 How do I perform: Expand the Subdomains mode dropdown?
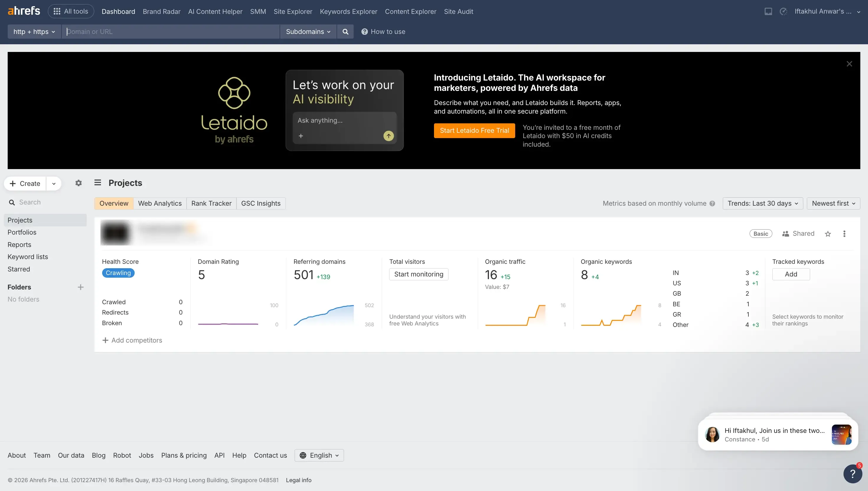308,31
